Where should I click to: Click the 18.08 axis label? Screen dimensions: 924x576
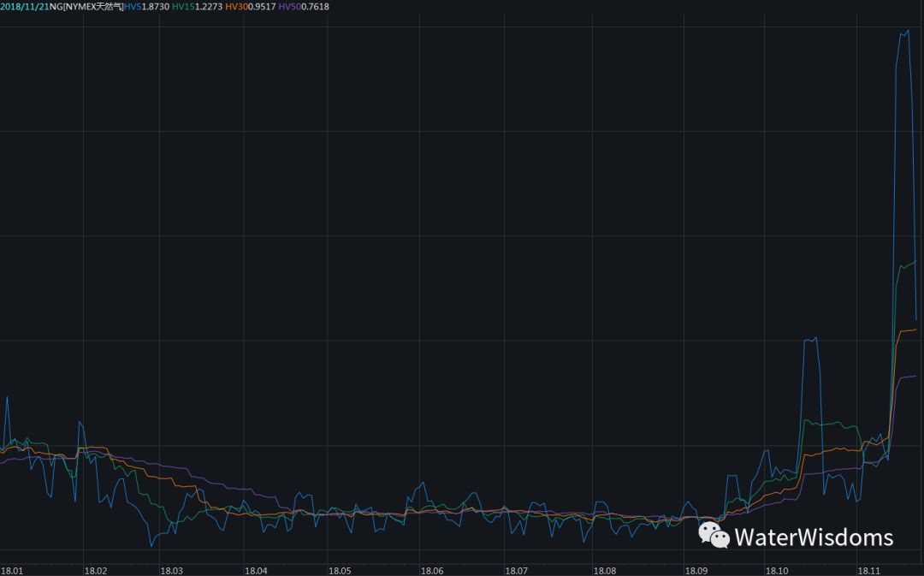[x=605, y=571]
